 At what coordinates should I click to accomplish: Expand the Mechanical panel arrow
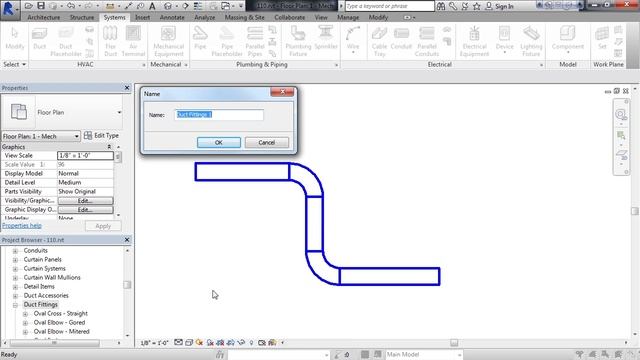tap(186, 65)
